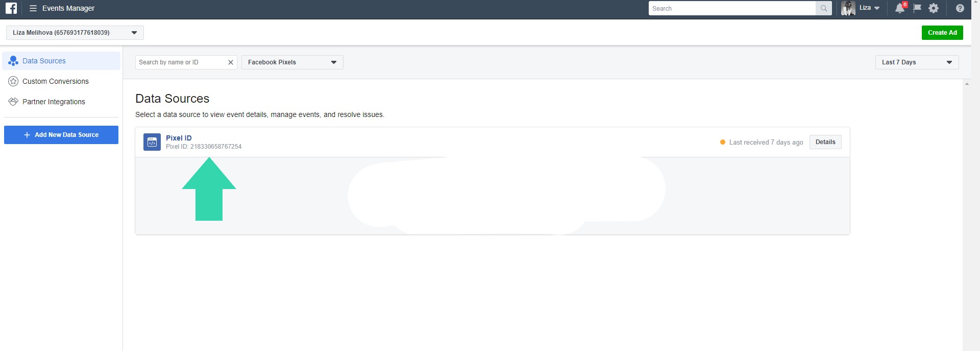
Task: Click the Add New Data Source button
Action: point(61,135)
